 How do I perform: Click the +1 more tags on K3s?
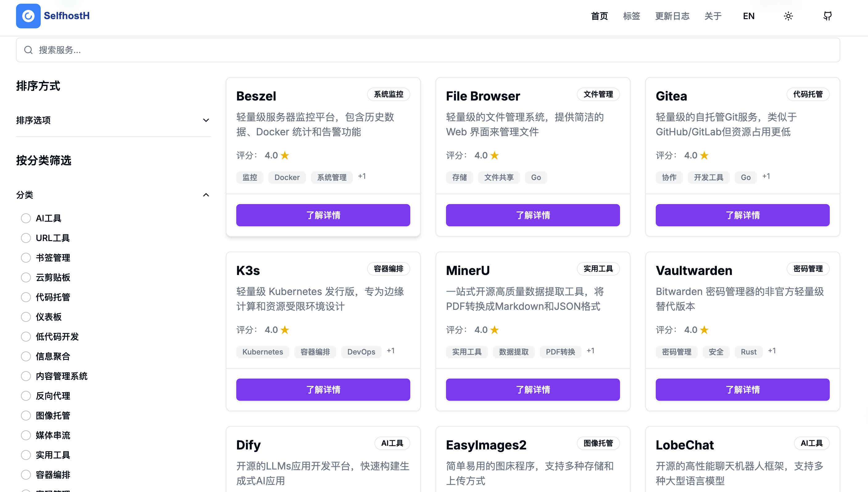(391, 351)
